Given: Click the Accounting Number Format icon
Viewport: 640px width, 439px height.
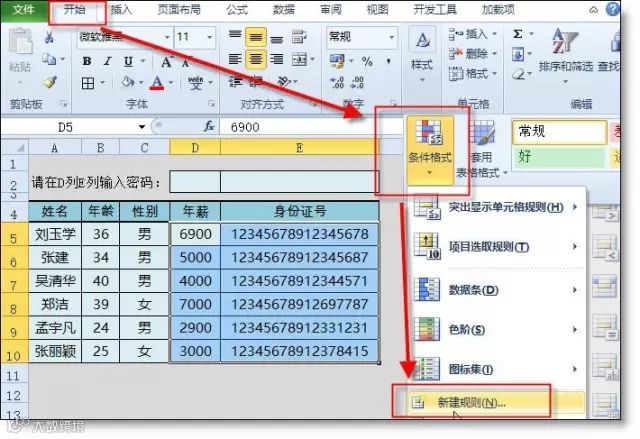Looking at the screenshot, I should 337,61.
